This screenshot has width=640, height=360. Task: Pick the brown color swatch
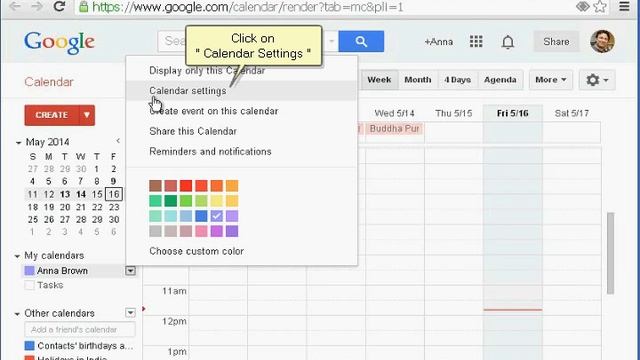[x=156, y=186]
